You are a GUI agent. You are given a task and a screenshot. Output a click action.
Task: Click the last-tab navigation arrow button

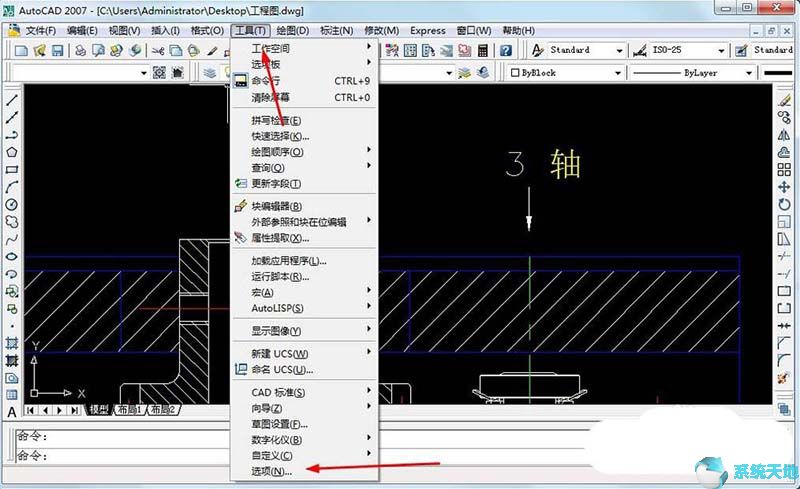[x=75, y=410]
